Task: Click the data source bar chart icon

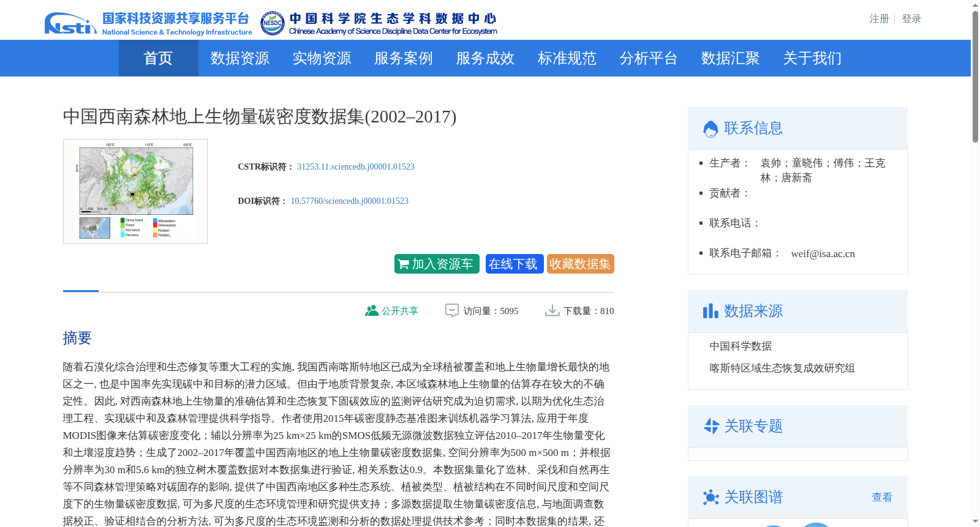Action: coord(710,311)
